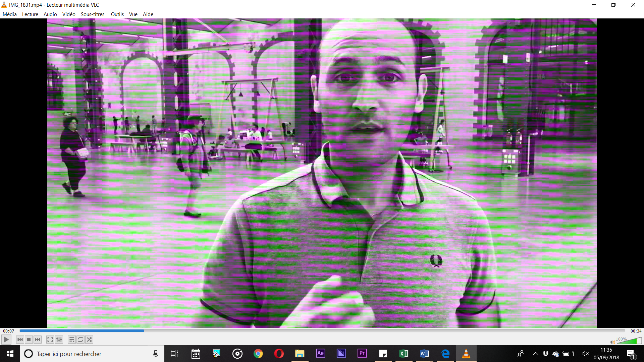
Task: Open system volume muted icon
Action: point(586,354)
